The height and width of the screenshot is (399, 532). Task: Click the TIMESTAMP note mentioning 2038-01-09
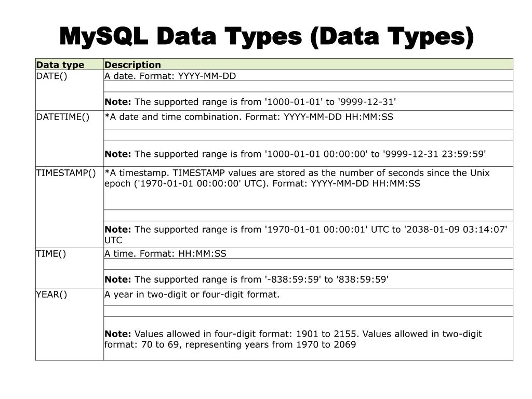click(x=305, y=234)
